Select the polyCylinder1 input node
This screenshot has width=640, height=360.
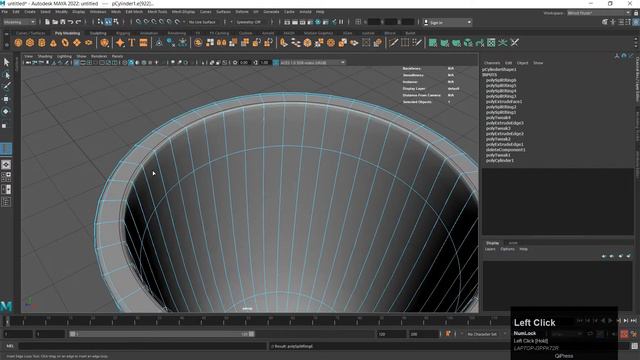point(500,160)
